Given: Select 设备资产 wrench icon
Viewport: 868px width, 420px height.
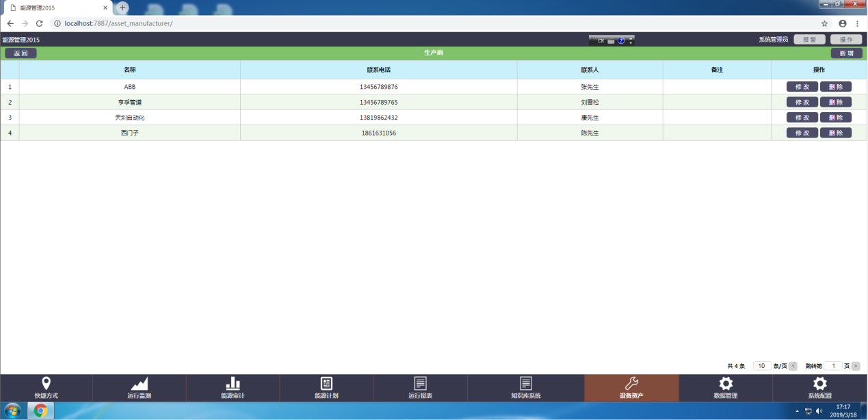Looking at the screenshot, I should [x=631, y=384].
